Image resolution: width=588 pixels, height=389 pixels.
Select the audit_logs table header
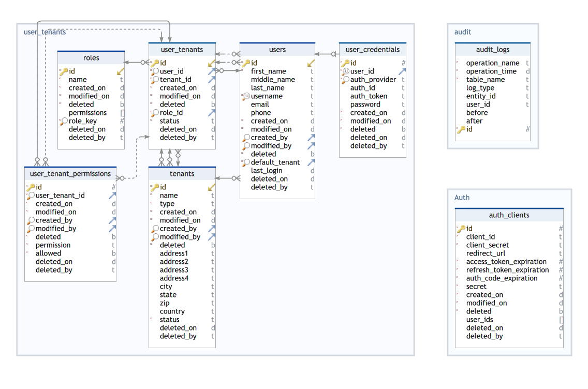(x=493, y=50)
